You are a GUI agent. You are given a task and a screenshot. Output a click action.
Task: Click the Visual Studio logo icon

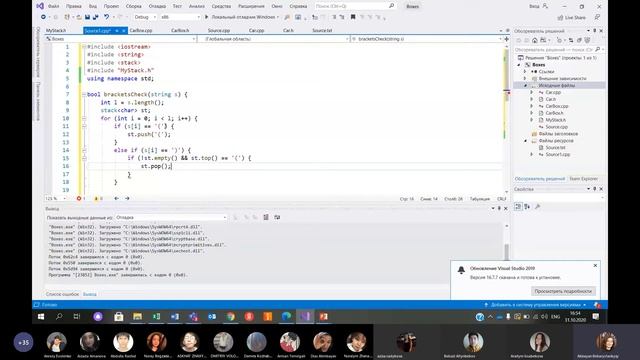click(x=40, y=6)
